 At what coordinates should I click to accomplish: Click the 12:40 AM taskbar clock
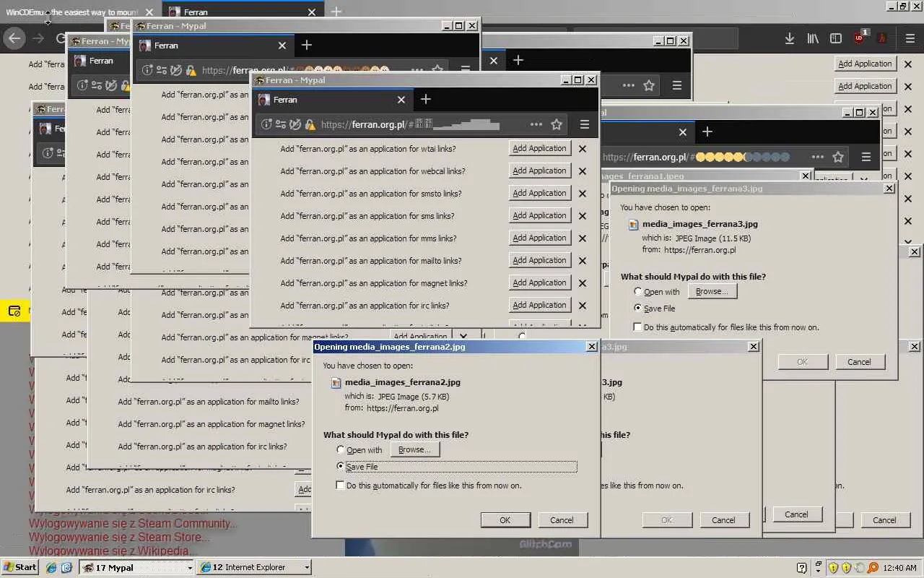[x=899, y=568]
